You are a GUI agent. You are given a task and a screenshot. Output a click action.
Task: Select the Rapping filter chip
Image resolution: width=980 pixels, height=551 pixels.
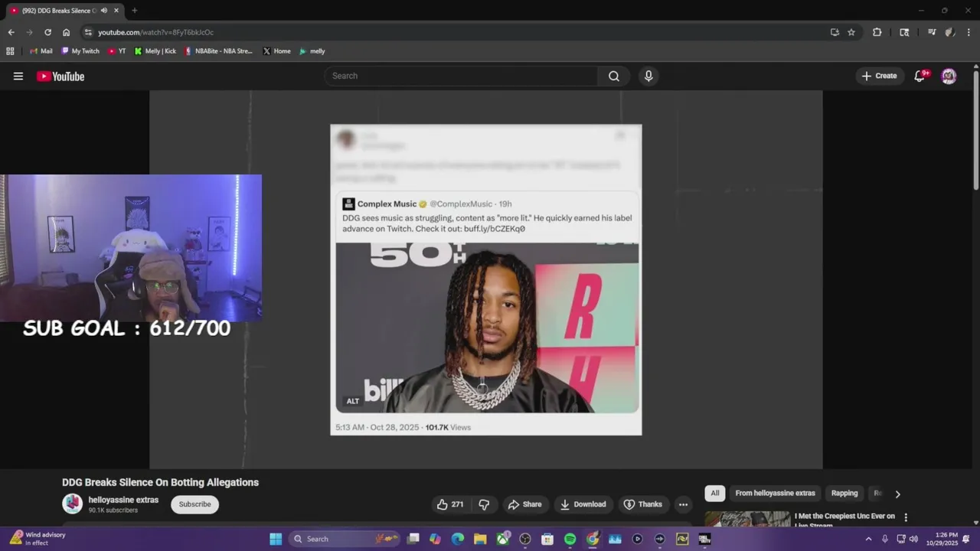844,494
